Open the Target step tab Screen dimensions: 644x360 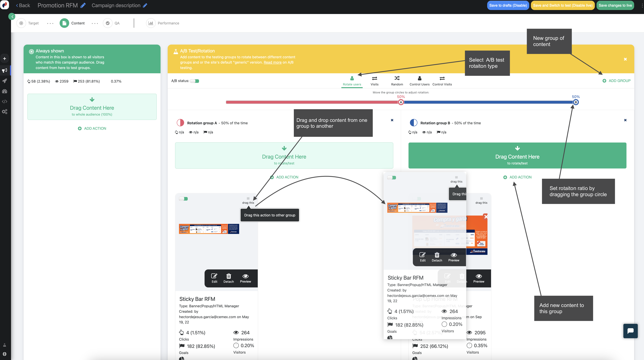[x=28, y=23]
